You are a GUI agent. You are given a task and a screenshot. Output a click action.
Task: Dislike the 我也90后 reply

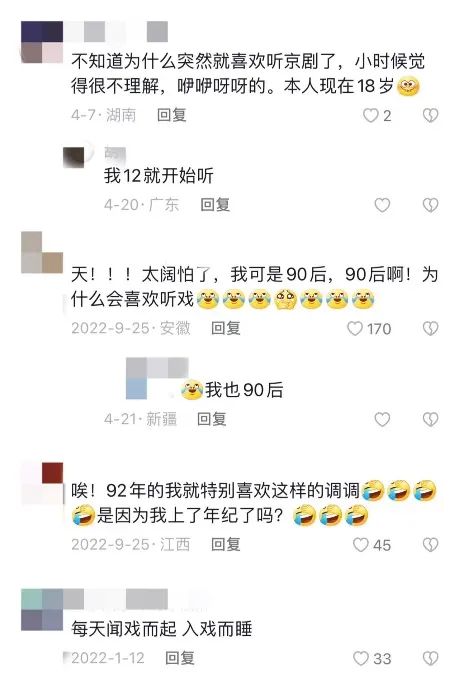[x=430, y=419]
